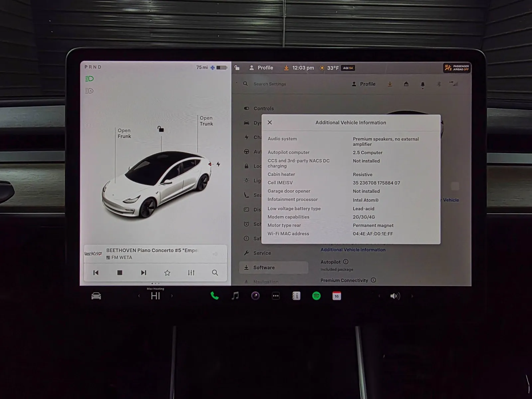The height and width of the screenshot is (399, 532).
Task: Tap the speaker volume control
Action: tap(395, 296)
